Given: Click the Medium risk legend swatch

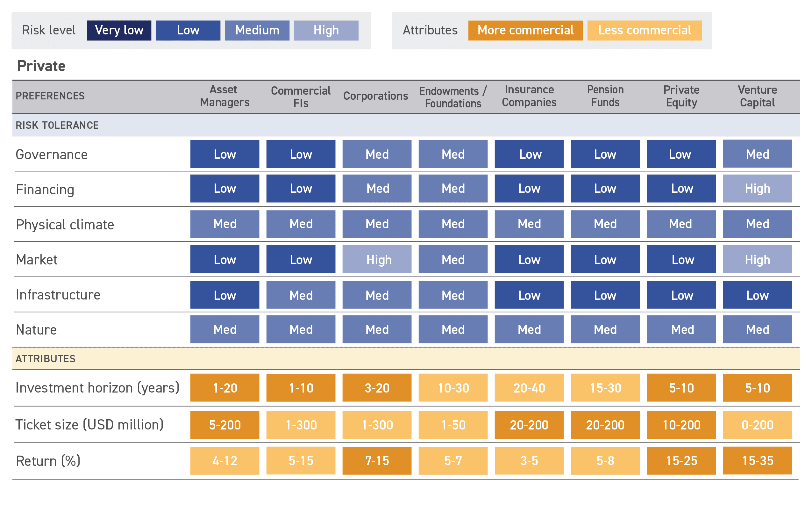Looking at the screenshot, I should pyautogui.click(x=257, y=30).
